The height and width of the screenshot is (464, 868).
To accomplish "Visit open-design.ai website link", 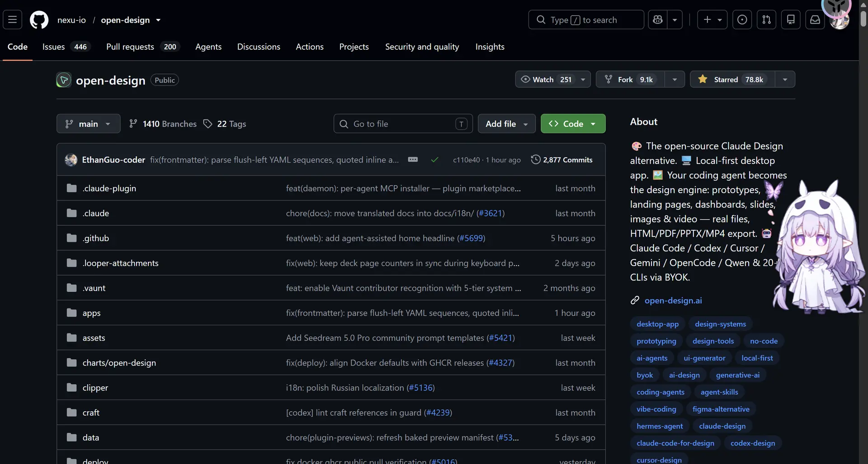I will (x=673, y=300).
